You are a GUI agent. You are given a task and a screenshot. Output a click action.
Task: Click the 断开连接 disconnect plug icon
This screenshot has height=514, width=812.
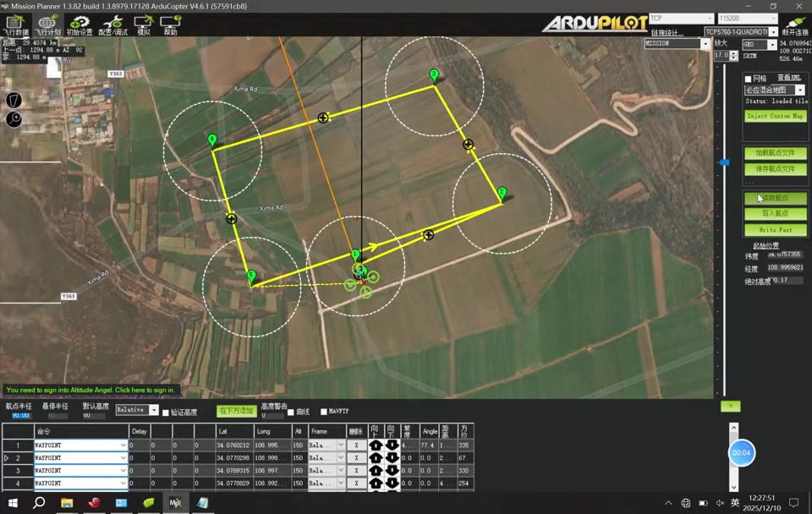795,25
